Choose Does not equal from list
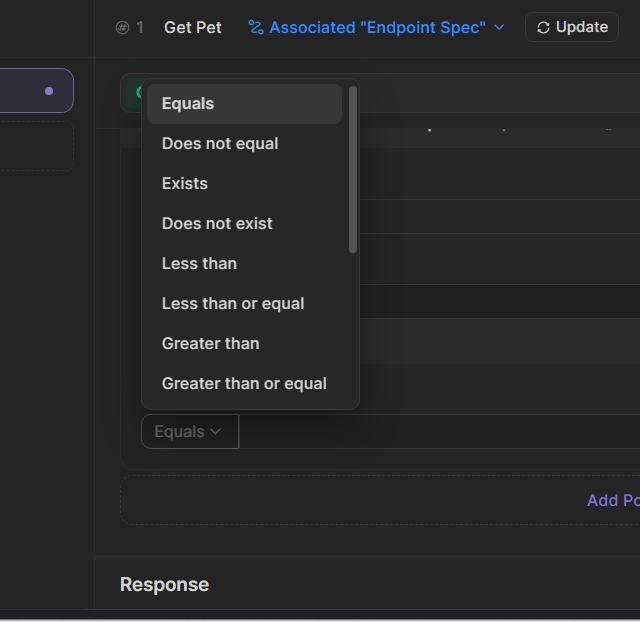 point(220,144)
